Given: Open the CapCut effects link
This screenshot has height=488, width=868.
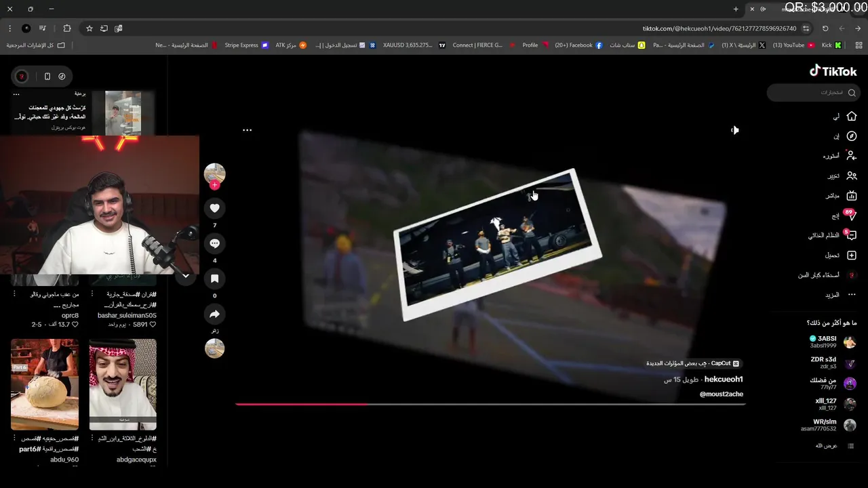Looking at the screenshot, I should tap(692, 363).
